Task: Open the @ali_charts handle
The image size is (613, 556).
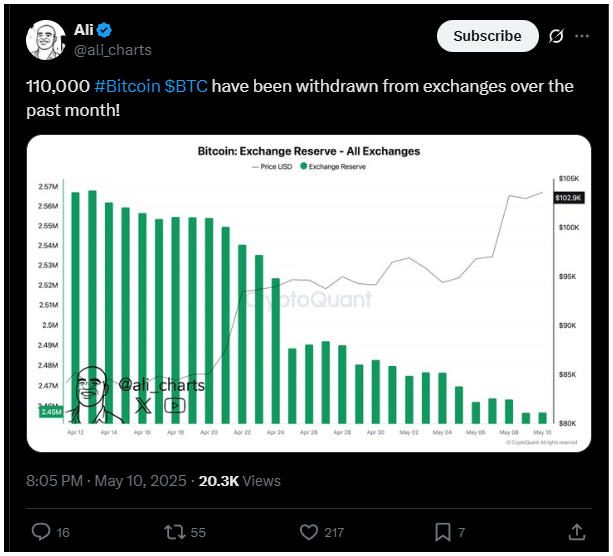Action: (x=113, y=50)
